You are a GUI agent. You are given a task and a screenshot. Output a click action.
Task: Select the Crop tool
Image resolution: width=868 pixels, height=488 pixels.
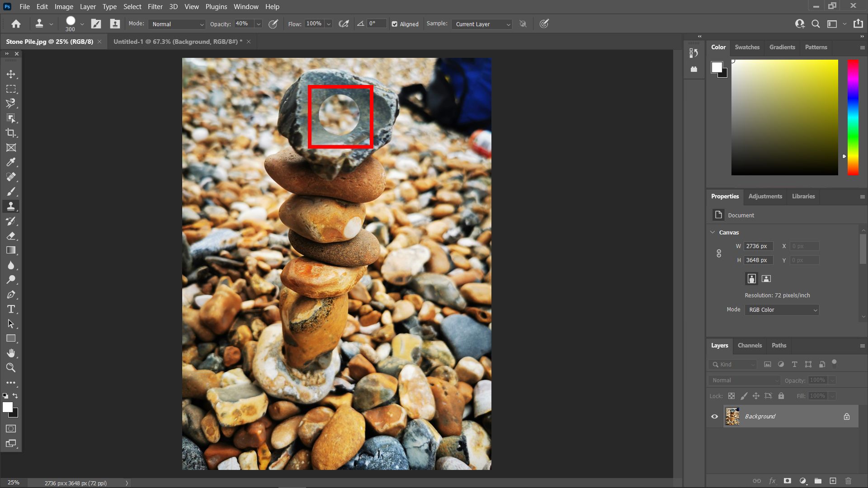coord(11,132)
